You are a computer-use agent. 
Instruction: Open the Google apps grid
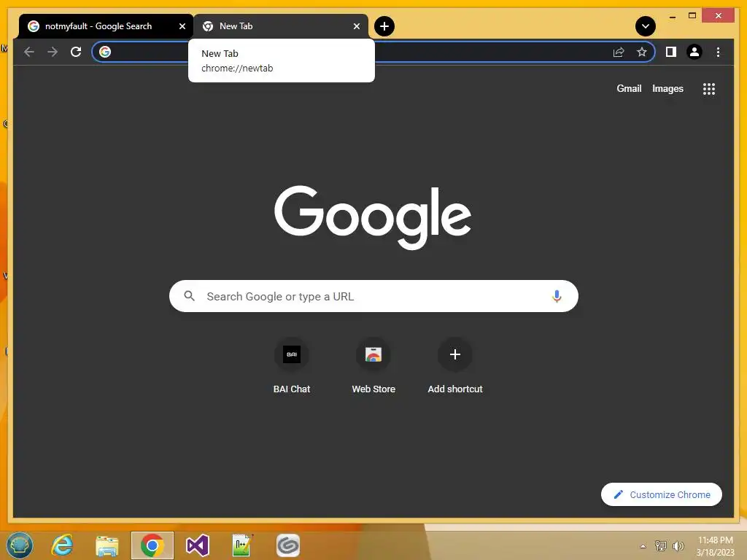click(x=709, y=89)
